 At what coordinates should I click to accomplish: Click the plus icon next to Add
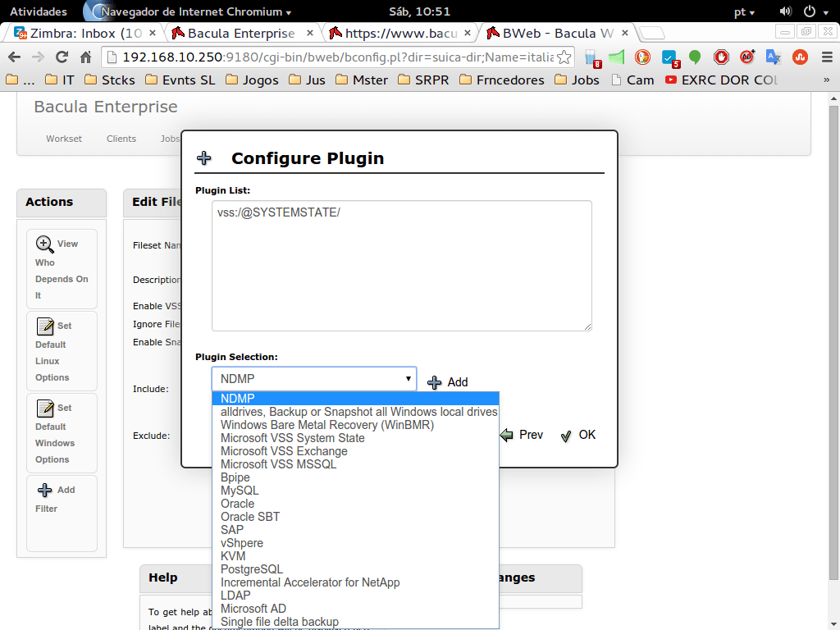(434, 382)
